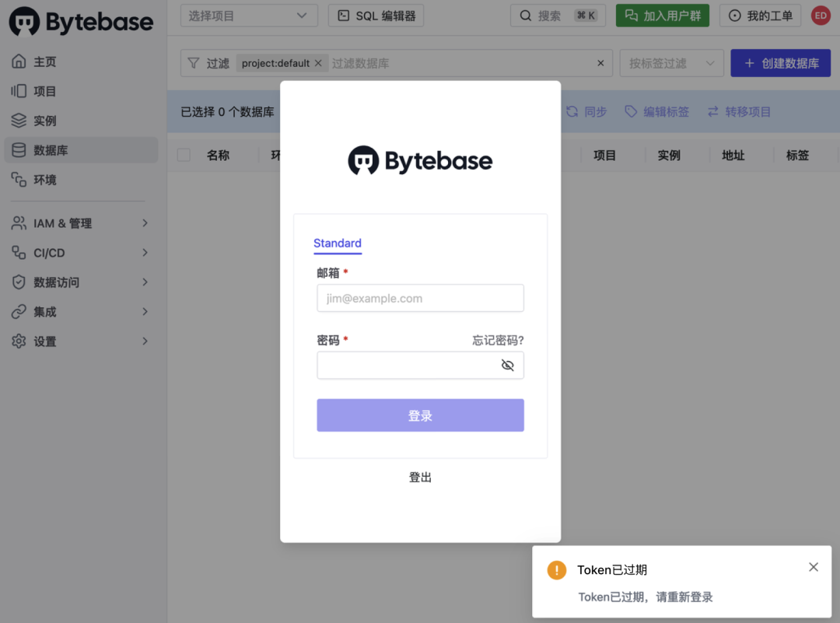Open the SQL 编辑器 menu item
The width and height of the screenshot is (840, 623).
[376, 16]
